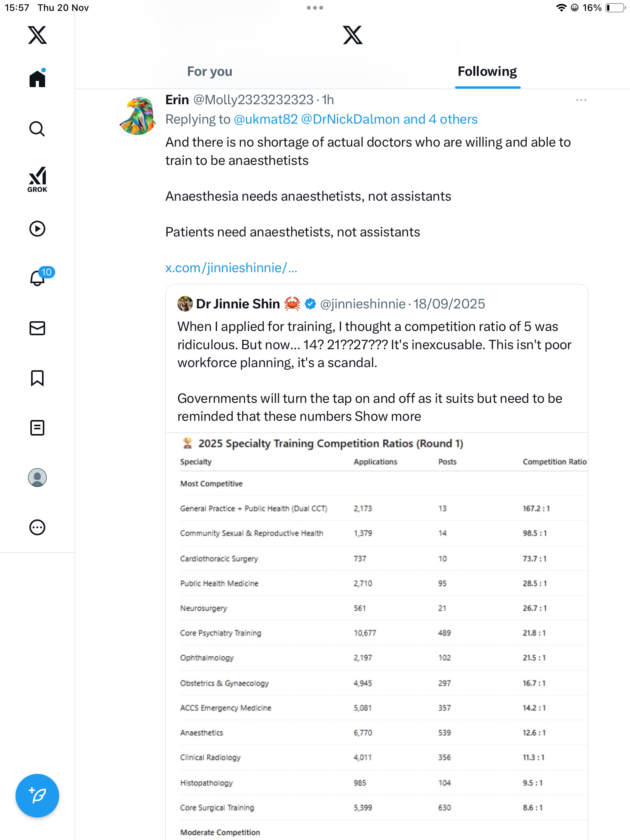Launch Grok from the sidebar
The image size is (630, 840).
(x=37, y=179)
